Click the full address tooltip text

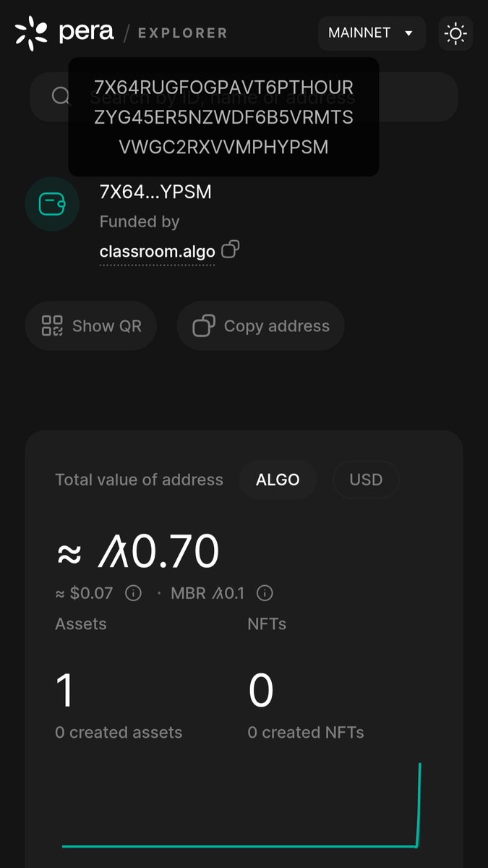[224, 117]
